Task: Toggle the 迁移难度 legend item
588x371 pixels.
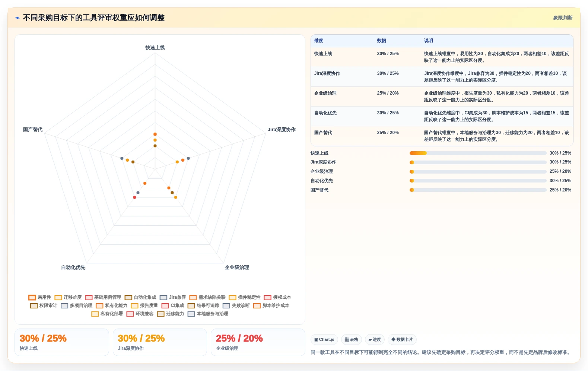Action: tap(68, 297)
